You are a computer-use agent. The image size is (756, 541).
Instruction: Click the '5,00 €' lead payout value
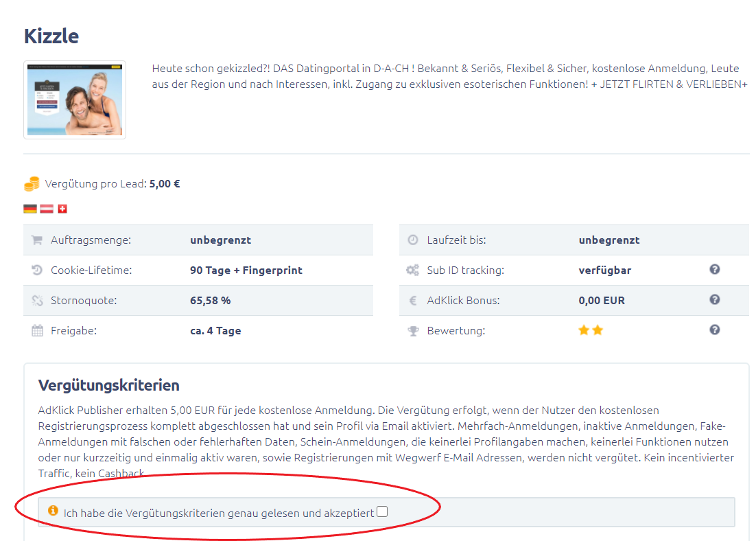tap(165, 184)
